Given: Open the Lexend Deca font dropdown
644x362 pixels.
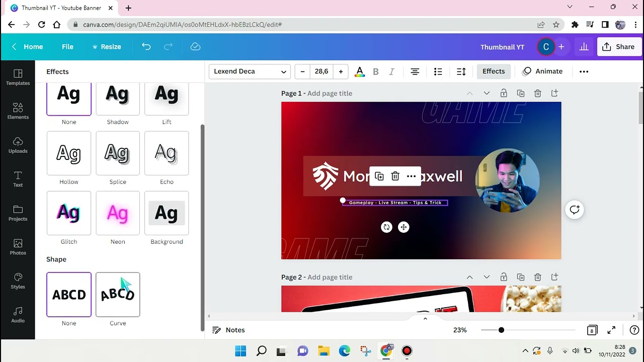Looking at the screenshot, I should pos(250,71).
